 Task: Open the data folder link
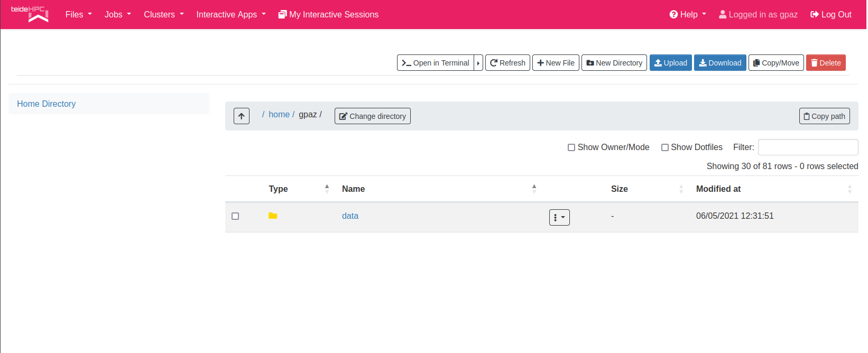point(350,216)
